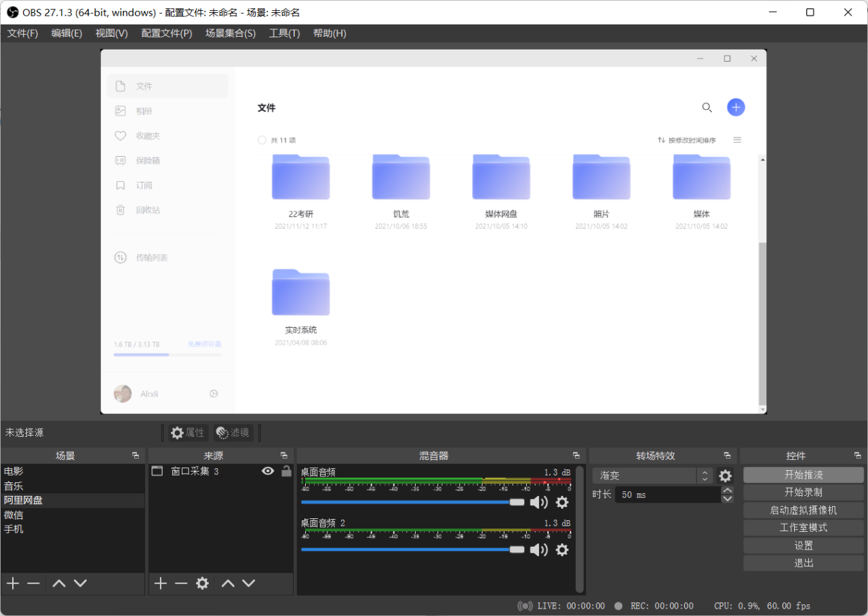
Task: Open the 渐变 transition dropdown
Action: point(652,476)
